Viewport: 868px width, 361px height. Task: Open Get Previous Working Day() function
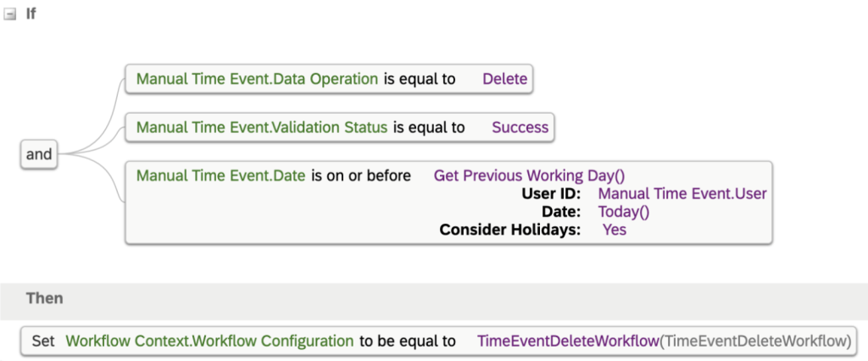(x=529, y=176)
